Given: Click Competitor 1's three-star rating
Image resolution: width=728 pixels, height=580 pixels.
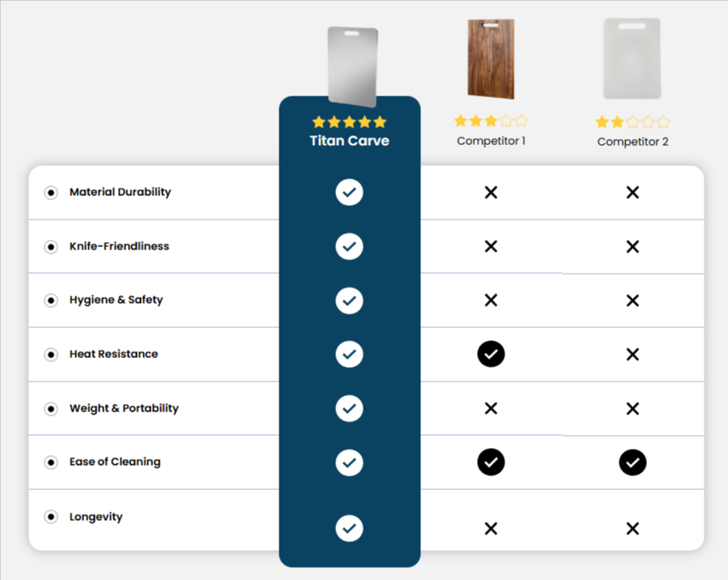Looking at the screenshot, I should click(491, 122).
